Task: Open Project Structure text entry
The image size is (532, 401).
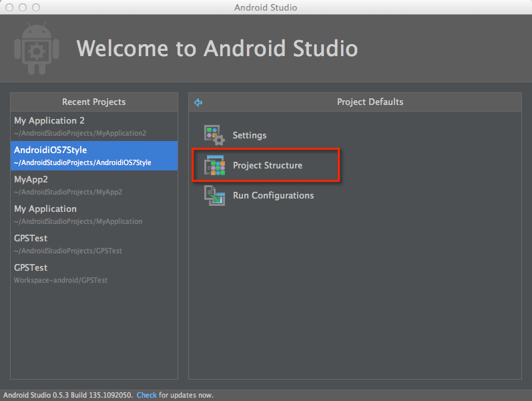Action: [x=267, y=166]
